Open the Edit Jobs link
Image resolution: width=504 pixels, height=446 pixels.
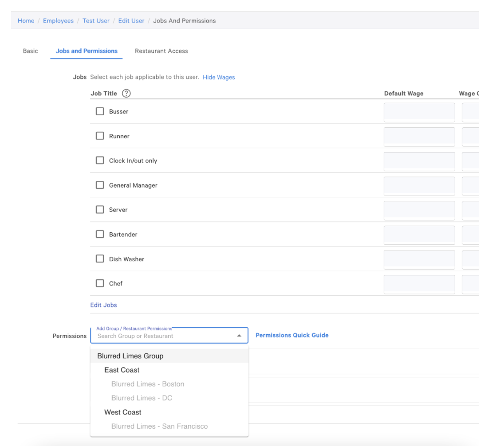[x=103, y=305]
